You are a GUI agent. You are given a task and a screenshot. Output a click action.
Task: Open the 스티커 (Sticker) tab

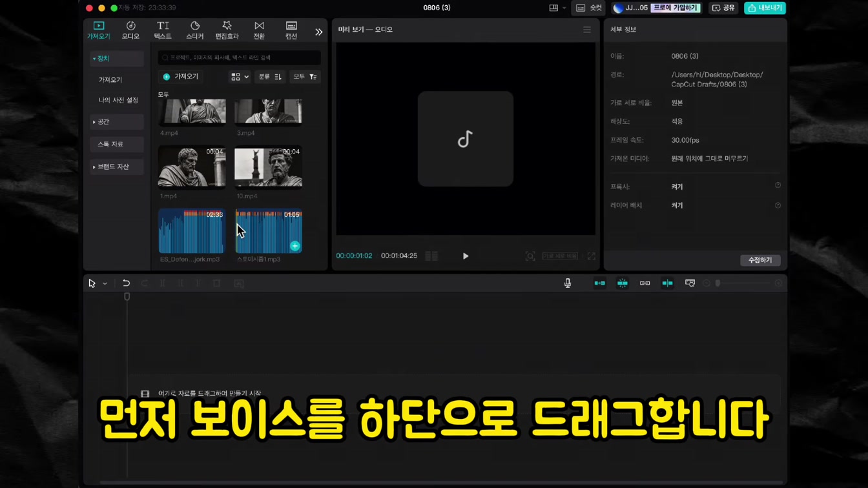point(195,30)
